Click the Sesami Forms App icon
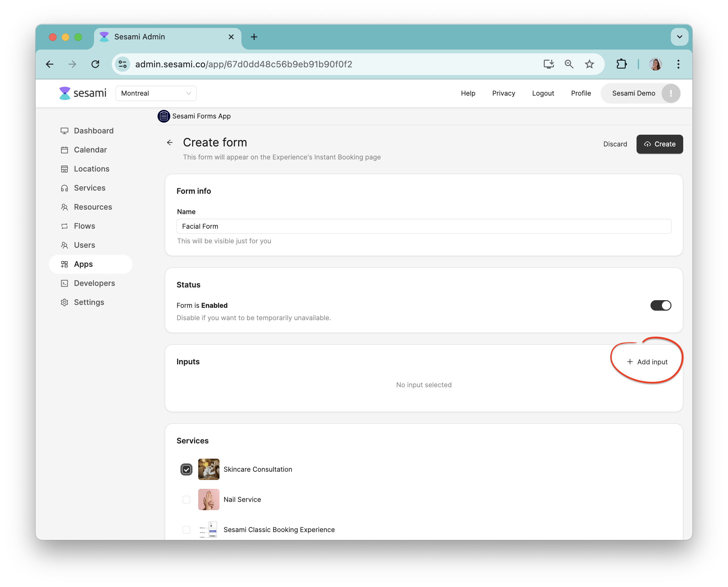The width and height of the screenshot is (728, 587). point(164,116)
